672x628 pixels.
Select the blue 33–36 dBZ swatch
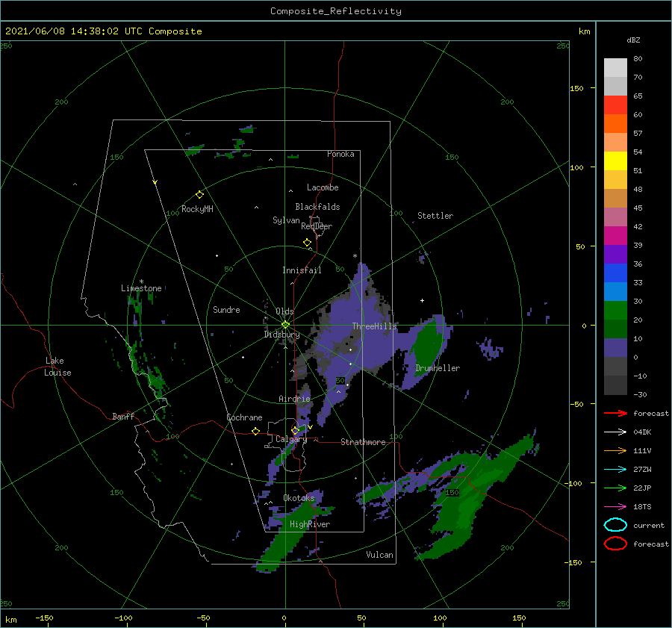(615, 273)
